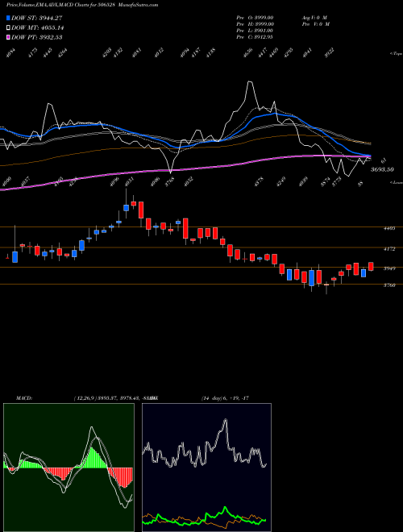The image size is (403, 532).
Task: Select the 'DOW PT: 3932.53' legend text
Action: click(36, 37)
